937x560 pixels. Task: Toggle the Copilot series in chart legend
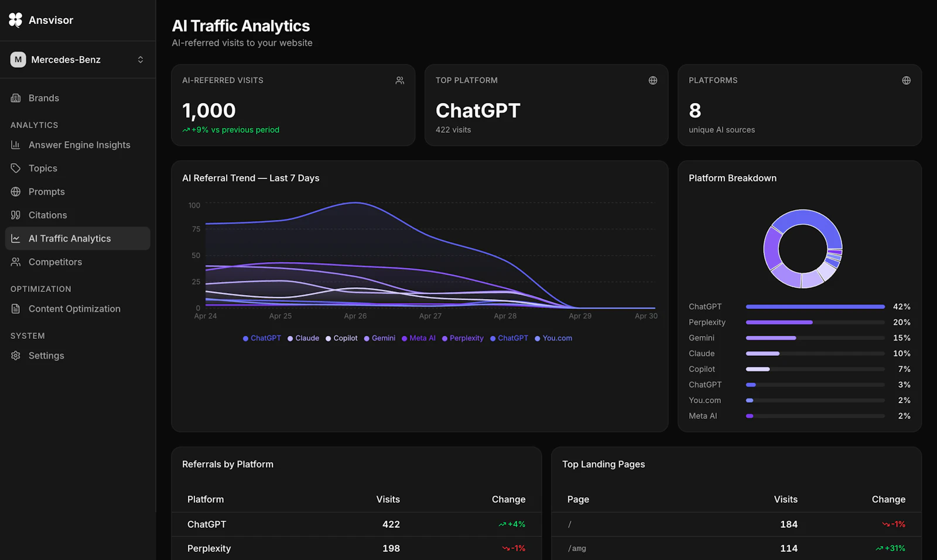click(x=341, y=338)
